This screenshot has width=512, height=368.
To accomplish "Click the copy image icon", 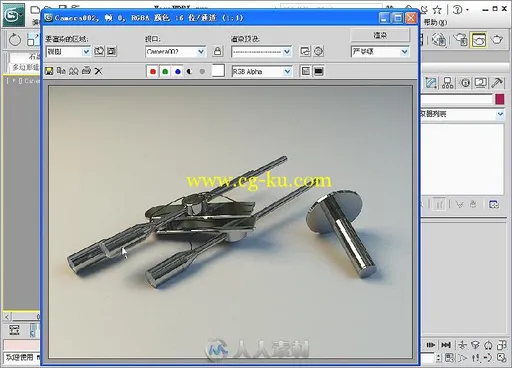I will pyautogui.click(x=61, y=71).
